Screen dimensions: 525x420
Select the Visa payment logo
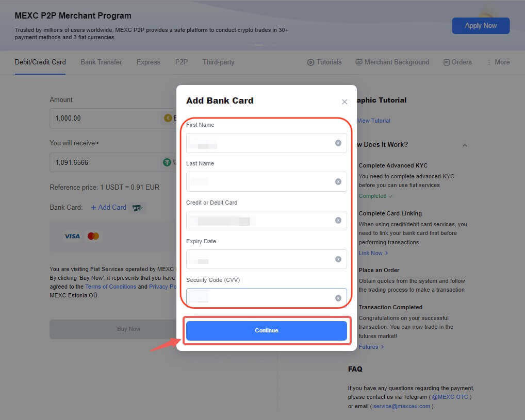(72, 236)
